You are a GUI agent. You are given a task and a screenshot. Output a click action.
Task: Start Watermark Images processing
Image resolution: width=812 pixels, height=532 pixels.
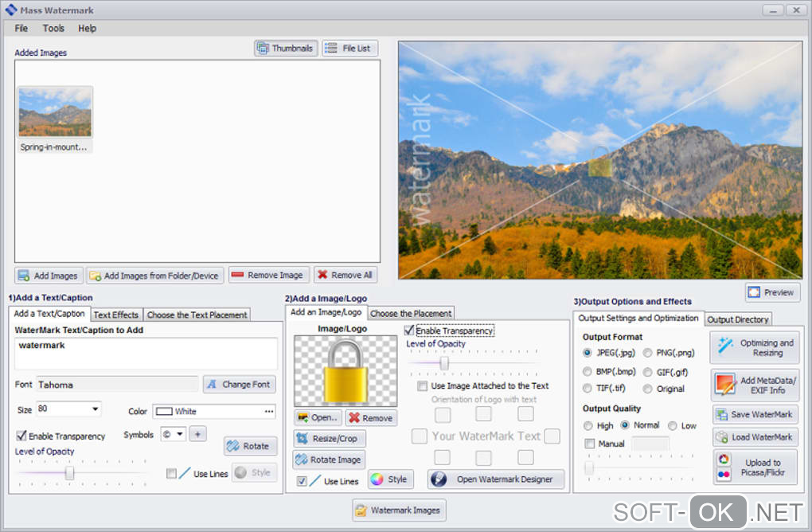(399, 510)
